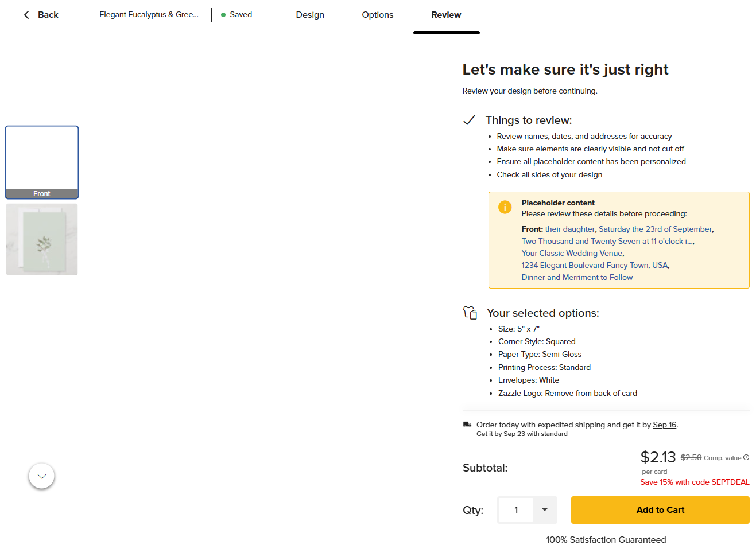The image size is (756, 545).
Task: Edit 'Two Thousand and Twenty Seven' placeholder
Action: 607,241
